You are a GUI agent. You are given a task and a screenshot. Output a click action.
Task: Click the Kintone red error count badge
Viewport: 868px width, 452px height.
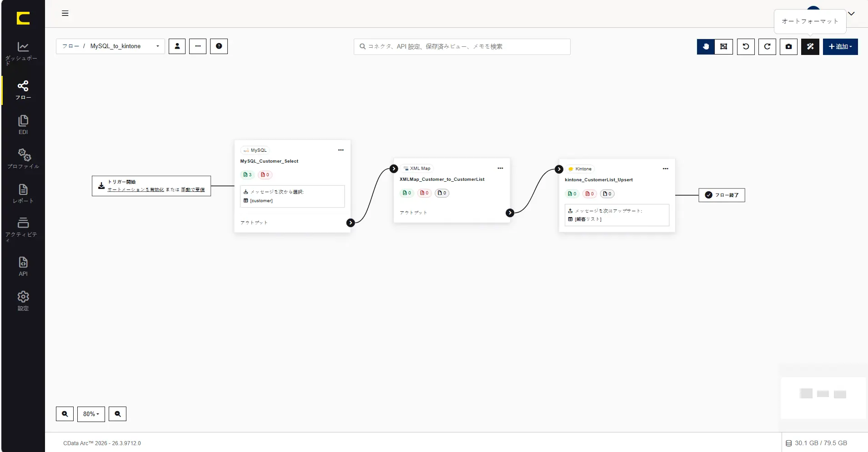[590, 194]
